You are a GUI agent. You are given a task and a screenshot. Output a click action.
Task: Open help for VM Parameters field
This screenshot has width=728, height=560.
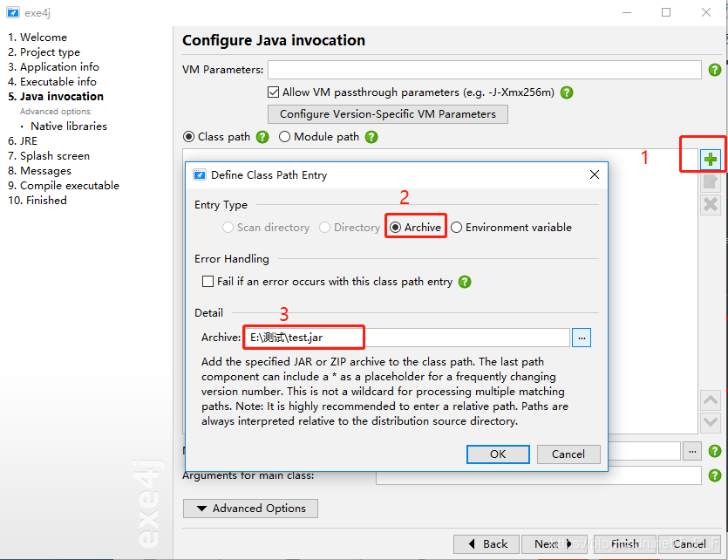[x=715, y=70]
